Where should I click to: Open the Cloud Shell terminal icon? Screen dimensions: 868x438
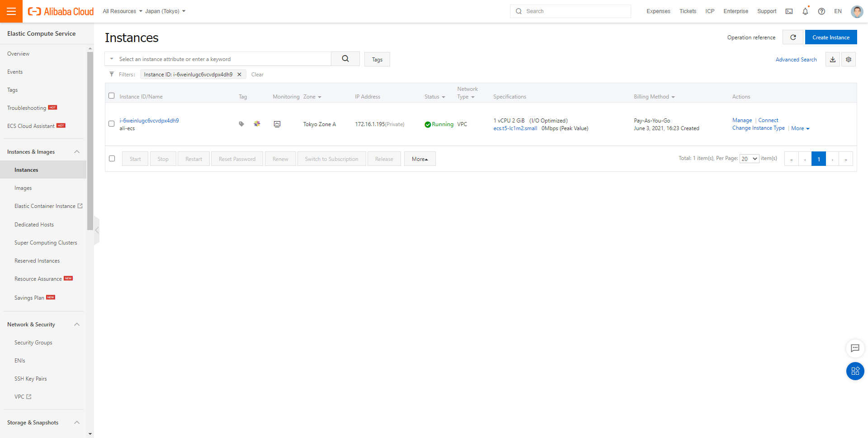tap(789, 11)
